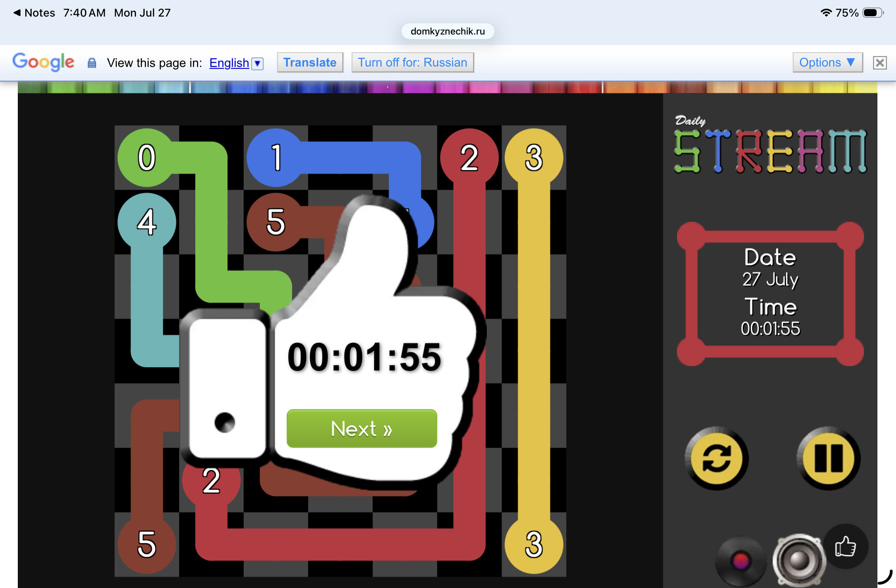Click the green Next button
896x588 pixels.
362,429
